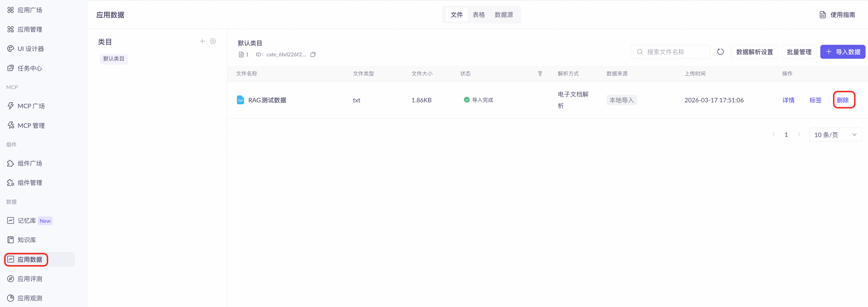Click the add category plus icon

202,41
